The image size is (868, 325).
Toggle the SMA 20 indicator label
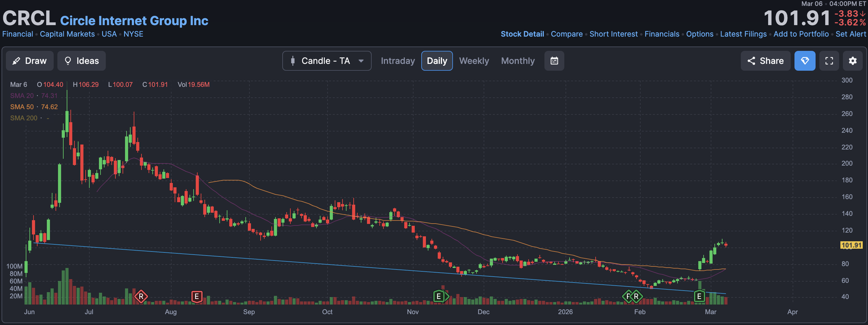[34, 96]
